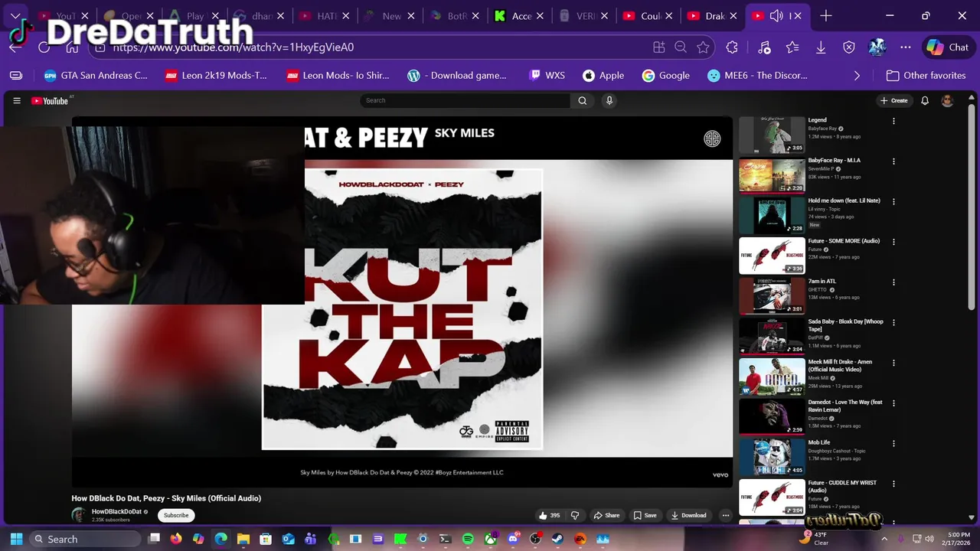The height and width of the screenshot is (551, 980).
Task: Open MEE6 - The Discord bookmark
Action: pyautogui.click(x=757, y=75)
